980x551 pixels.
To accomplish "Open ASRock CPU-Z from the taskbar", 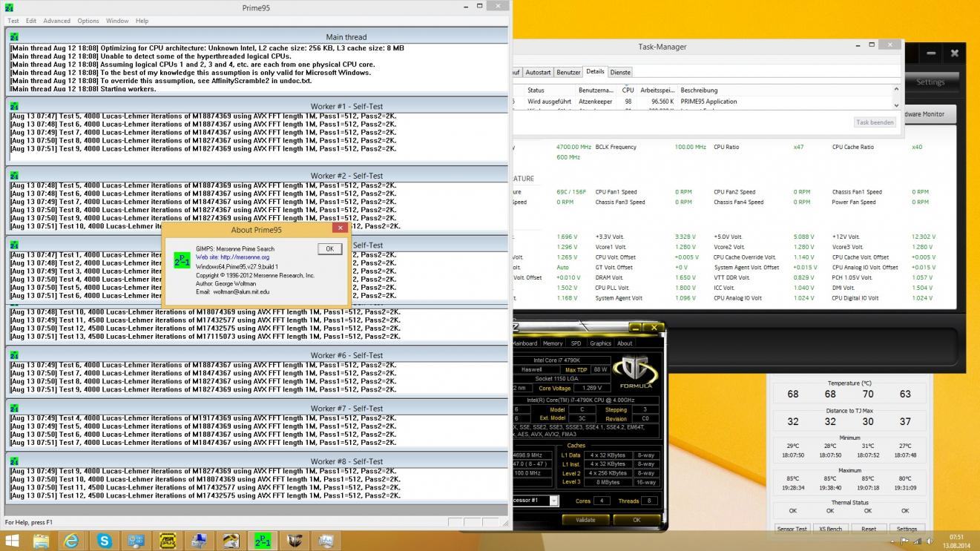I will 168,541.
